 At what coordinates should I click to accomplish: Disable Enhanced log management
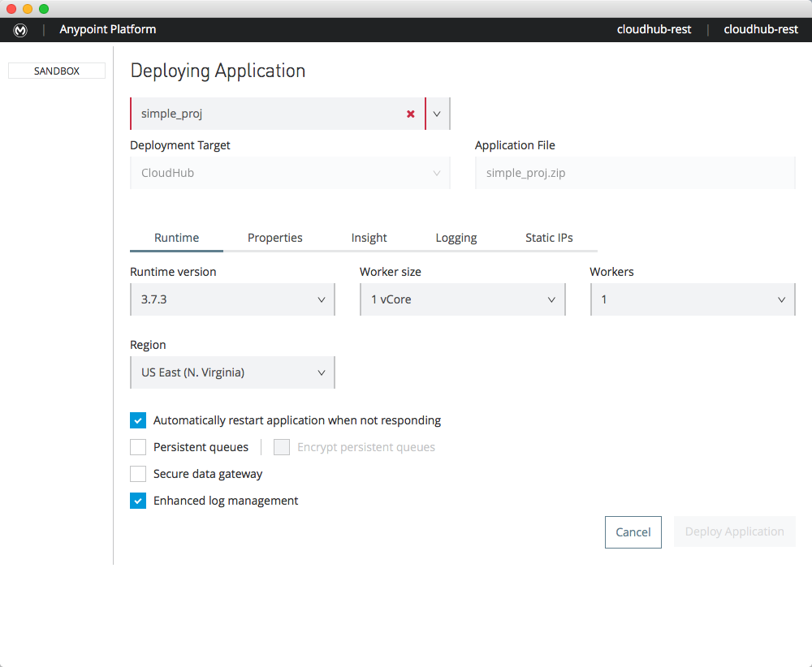(x=138, y=501)
